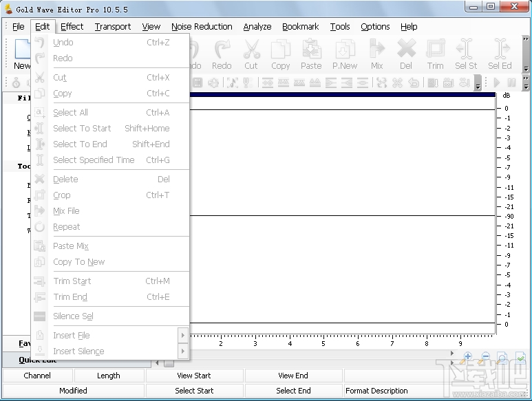Screen dimensions: 532x401
Task: Click the crossed tools icon in effects toolbar
Action: pos(397,83)
